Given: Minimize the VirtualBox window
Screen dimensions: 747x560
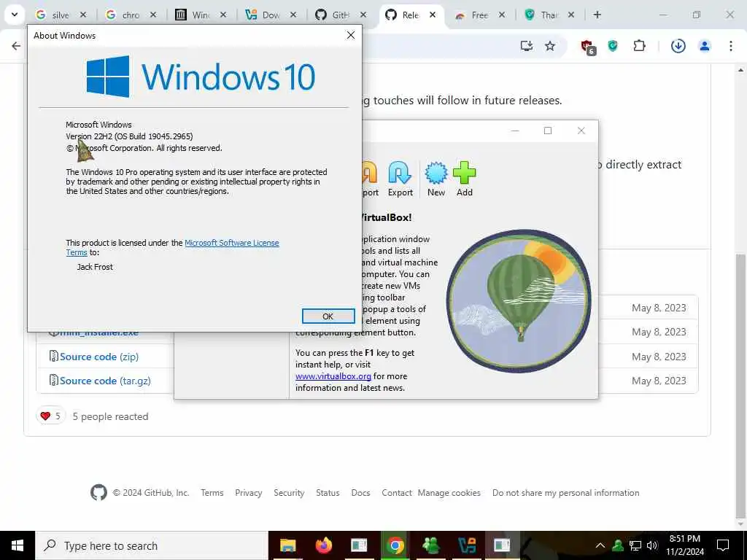Looking at the screenshot, I should 515,131.
